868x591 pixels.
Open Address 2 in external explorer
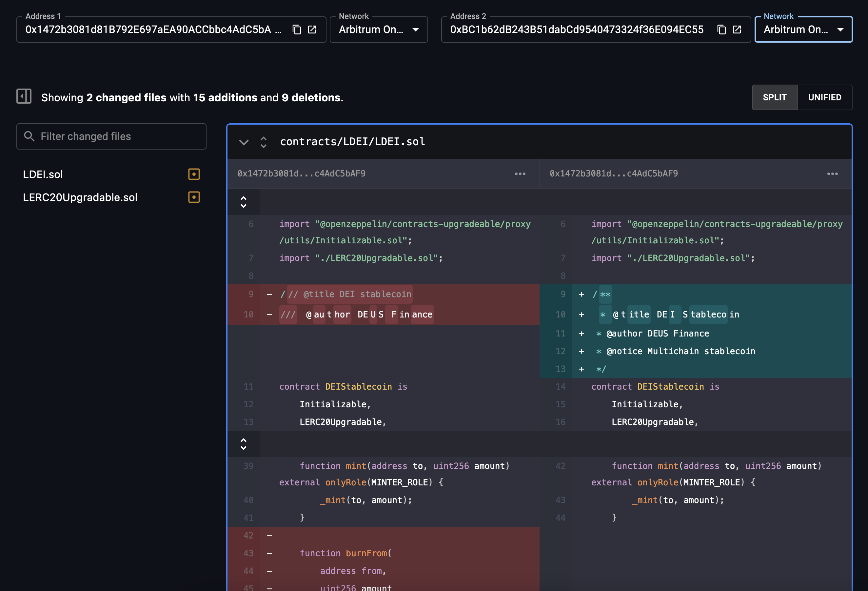click(x=737, y=29)
